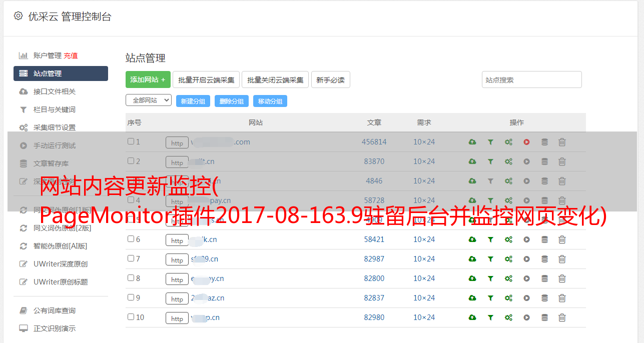Click filter icon in row 8
644x343 pixels.
pos(490,278)
